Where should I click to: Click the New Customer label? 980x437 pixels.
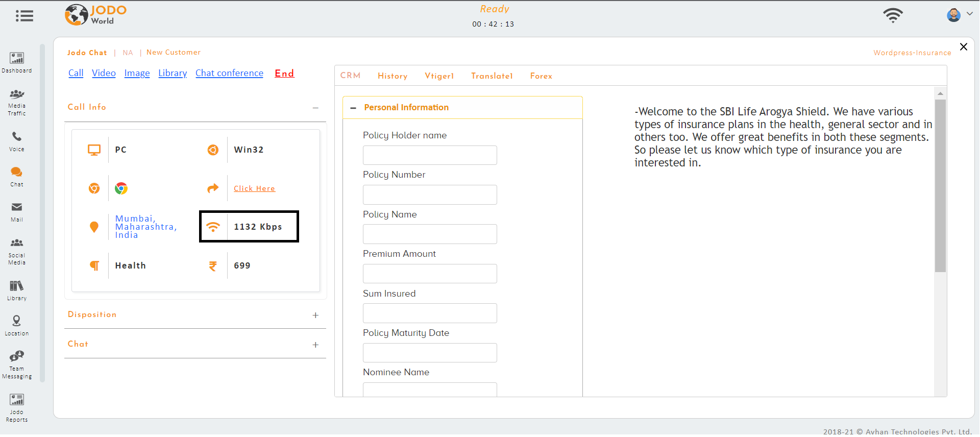pos(174,52)
